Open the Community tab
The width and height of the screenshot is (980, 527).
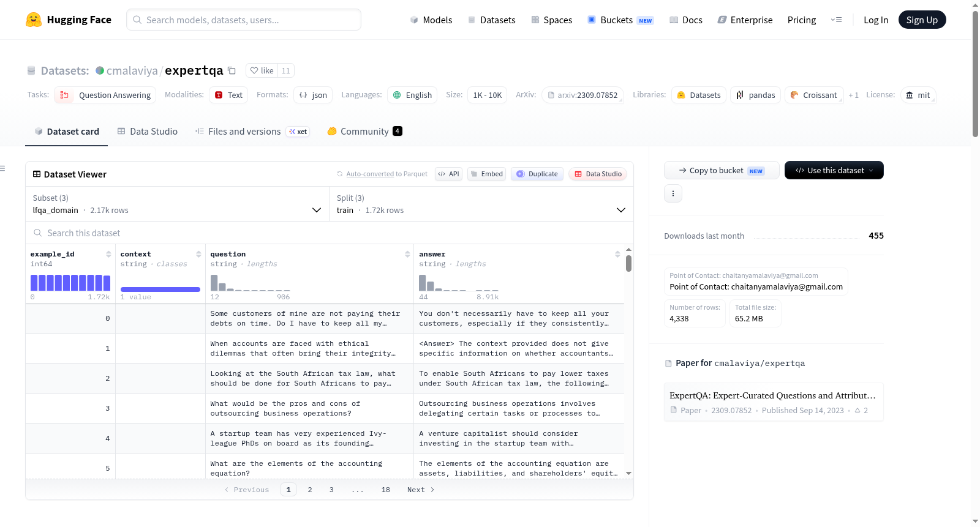pos(364,131)
